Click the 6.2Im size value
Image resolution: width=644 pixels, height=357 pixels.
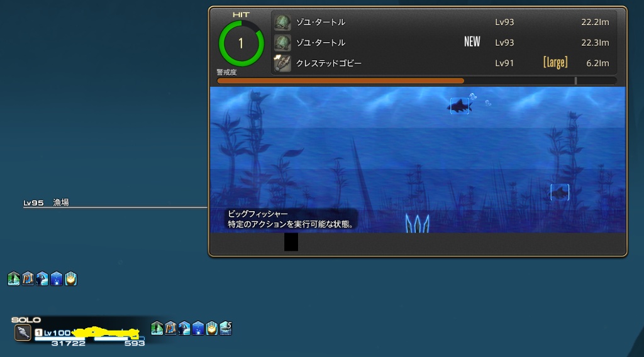[597, 63]
